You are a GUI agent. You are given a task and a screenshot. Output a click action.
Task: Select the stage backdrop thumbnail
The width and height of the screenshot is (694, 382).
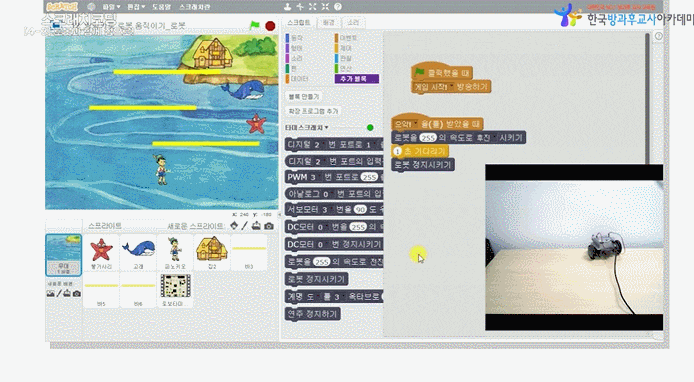(64, 255)
